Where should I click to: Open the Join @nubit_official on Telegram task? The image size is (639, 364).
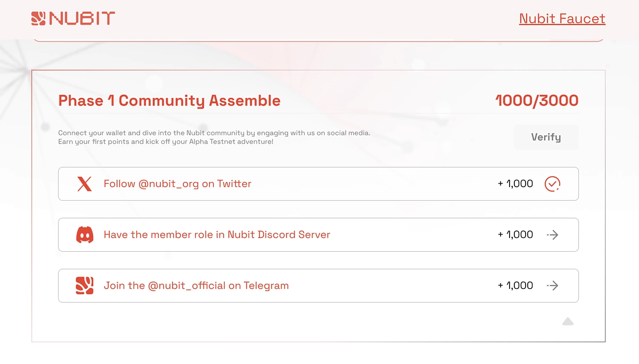[318, 286]
